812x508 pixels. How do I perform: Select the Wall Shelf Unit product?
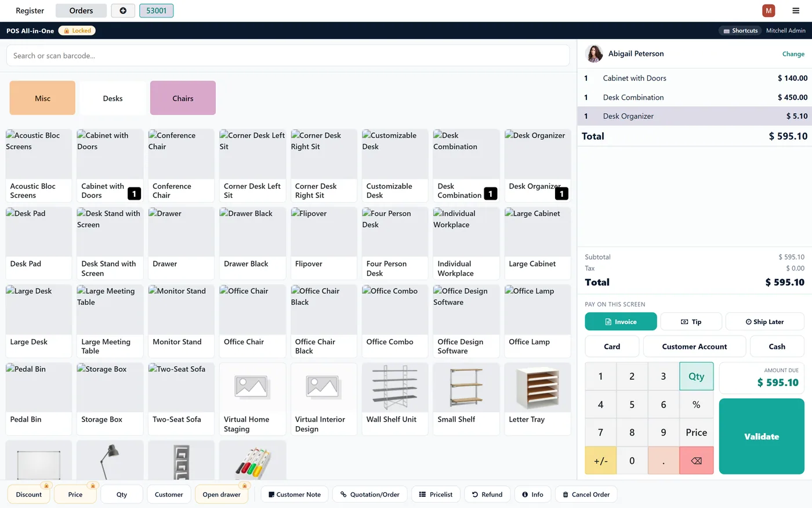pos(395,399)
